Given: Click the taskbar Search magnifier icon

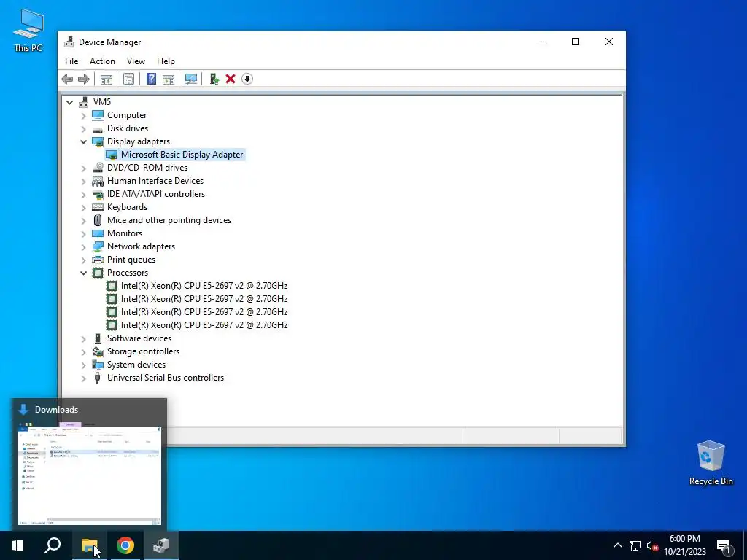Looking at the screenshot, I should (53, 545).
